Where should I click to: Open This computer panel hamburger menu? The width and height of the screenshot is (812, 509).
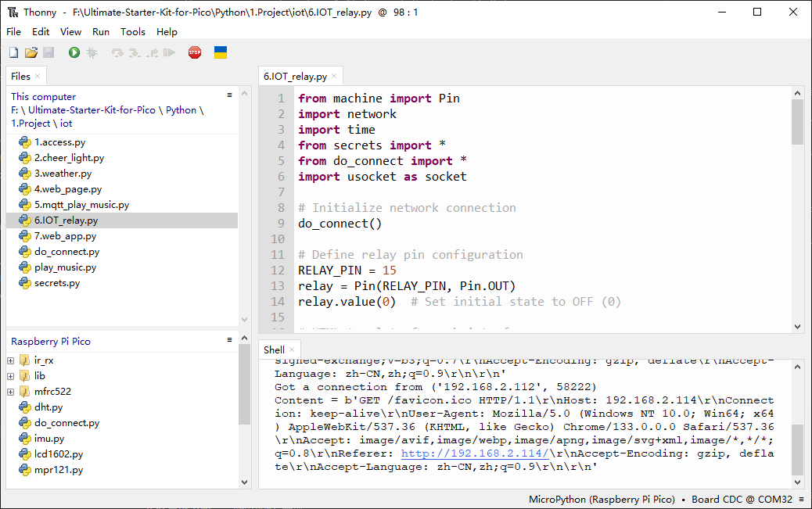229,95
